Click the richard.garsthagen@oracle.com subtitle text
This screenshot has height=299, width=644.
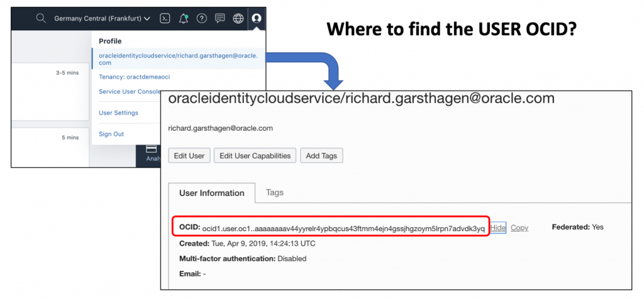pyautogui.click(x=221, y=128)
